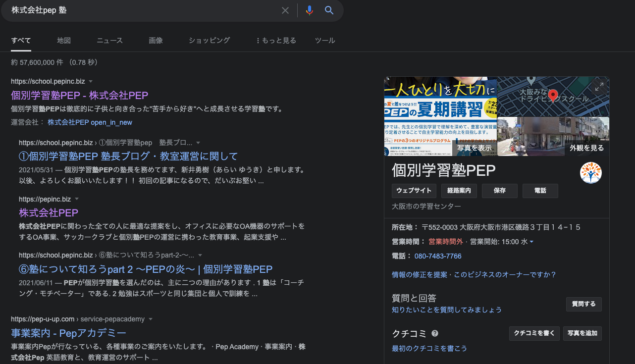Image resolution: width=635 pixels, height=364 pixels.
Task: Select the 所在地 address text 〒552-0003
Action: point(501,227)
